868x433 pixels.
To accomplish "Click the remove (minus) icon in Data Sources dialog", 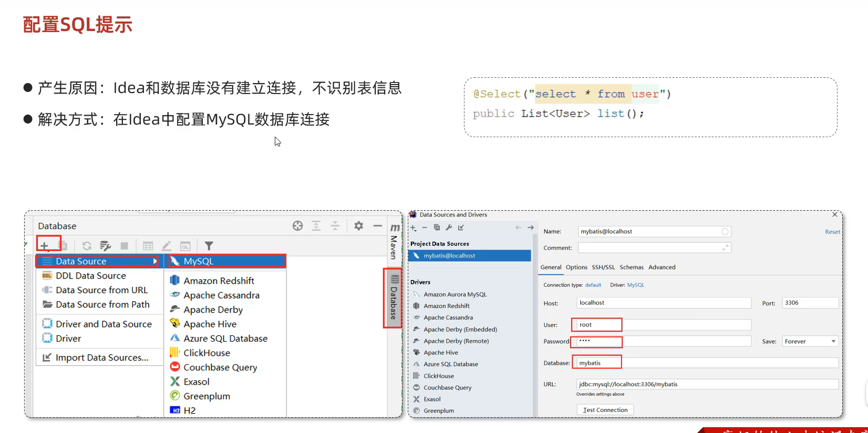I will point(425,228).
